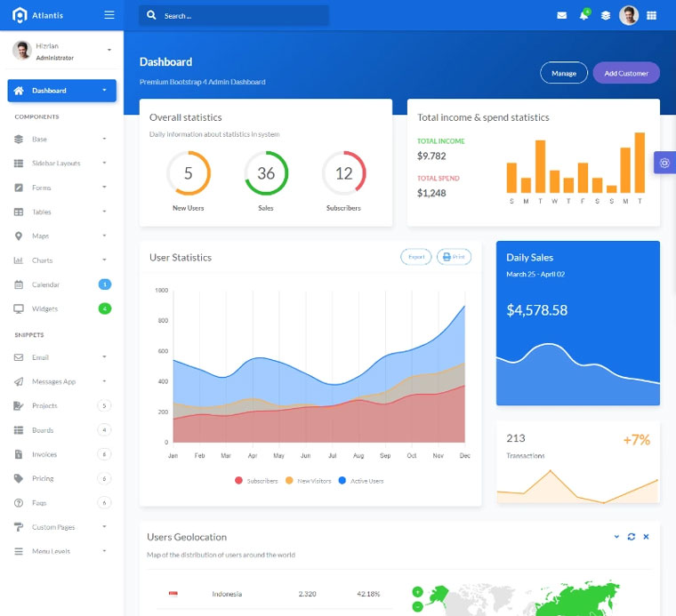Open the notifications bell icon
Screen dimensions: 676x616
pos(583,15)
